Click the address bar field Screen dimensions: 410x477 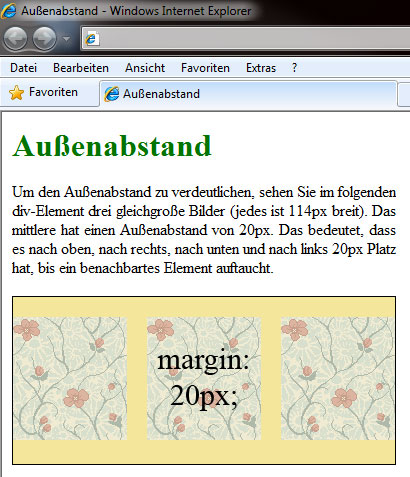pos(246,39)
